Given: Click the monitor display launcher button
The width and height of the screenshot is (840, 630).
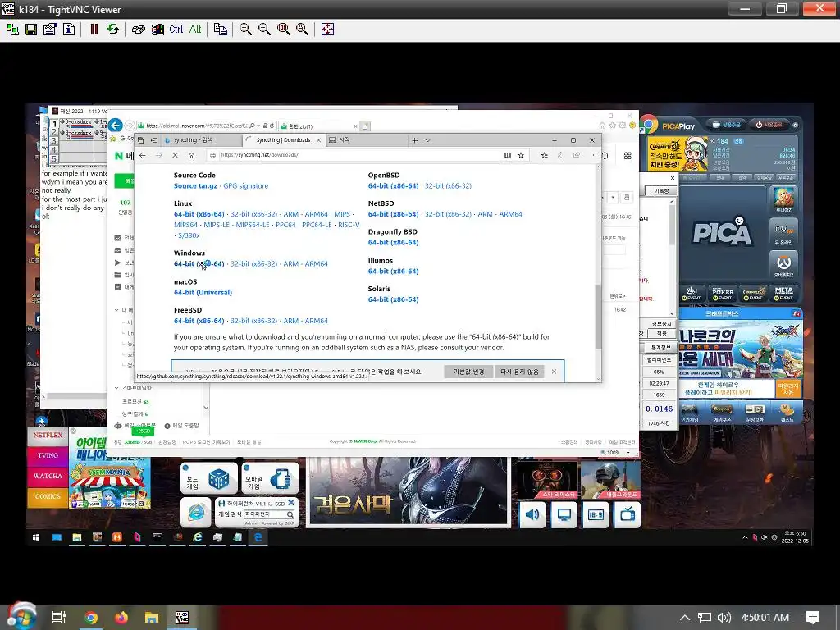Looking at the screenshot, I should click(564, 515).
